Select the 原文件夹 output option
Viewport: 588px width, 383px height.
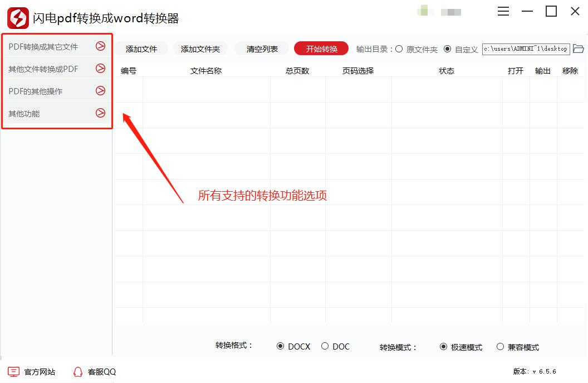click(x=399, y=49)
